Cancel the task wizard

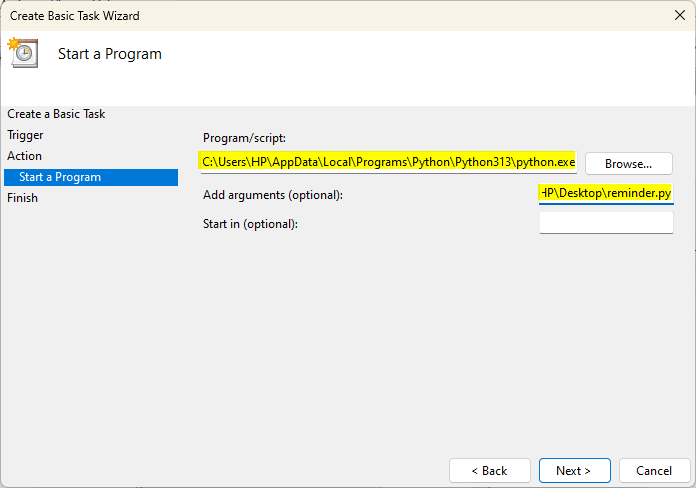click(654, 470)
